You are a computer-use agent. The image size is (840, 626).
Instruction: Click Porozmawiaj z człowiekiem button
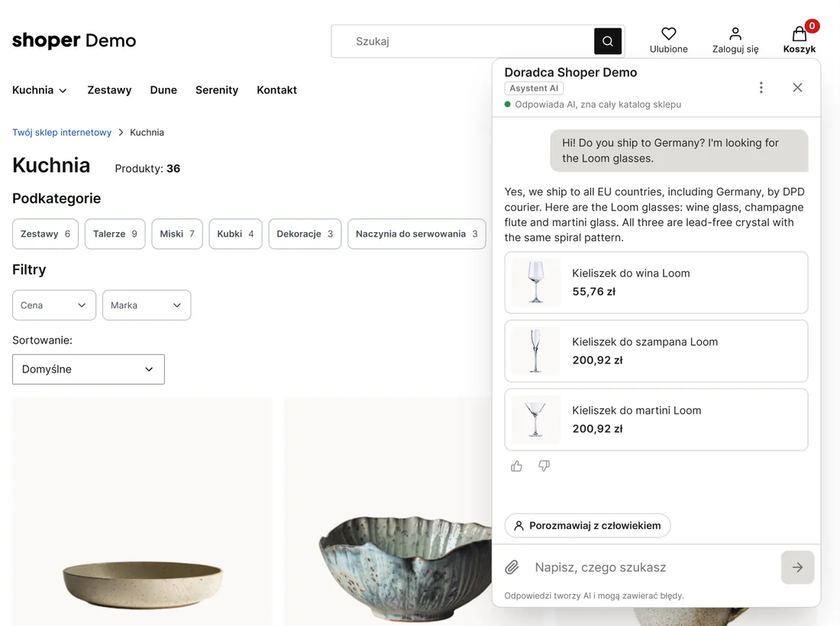pos(588,525)
